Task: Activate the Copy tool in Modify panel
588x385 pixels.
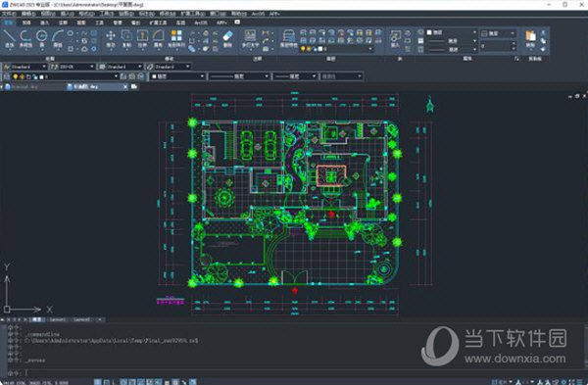Action: [x=126, y=39]
